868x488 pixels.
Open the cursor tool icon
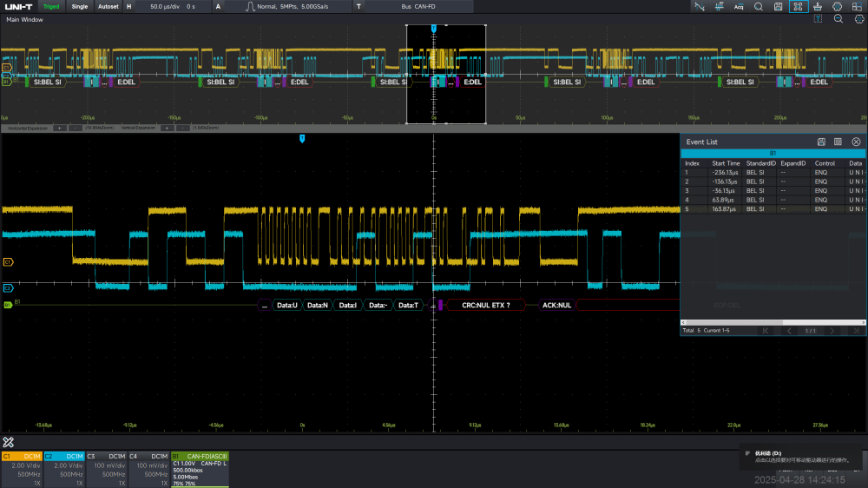[x=700, y=6]
